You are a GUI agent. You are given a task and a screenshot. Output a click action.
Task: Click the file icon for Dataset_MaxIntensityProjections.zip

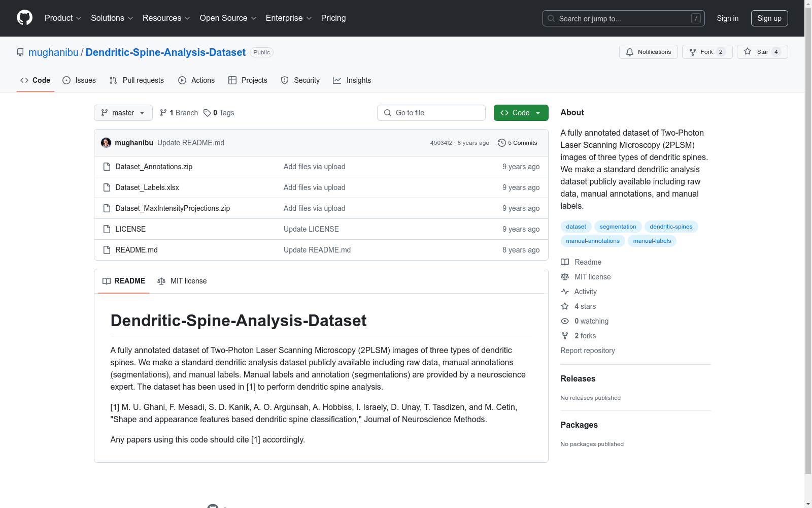coord(107,208)
